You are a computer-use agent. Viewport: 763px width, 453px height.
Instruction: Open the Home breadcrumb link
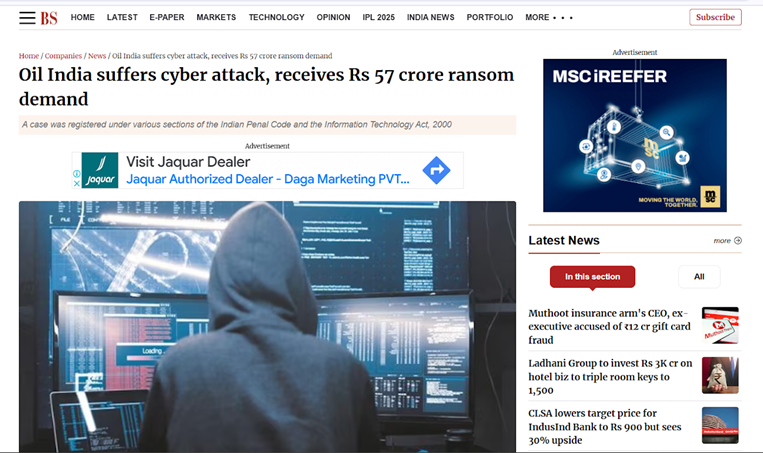pyautogui.click(x=29, y=56)
